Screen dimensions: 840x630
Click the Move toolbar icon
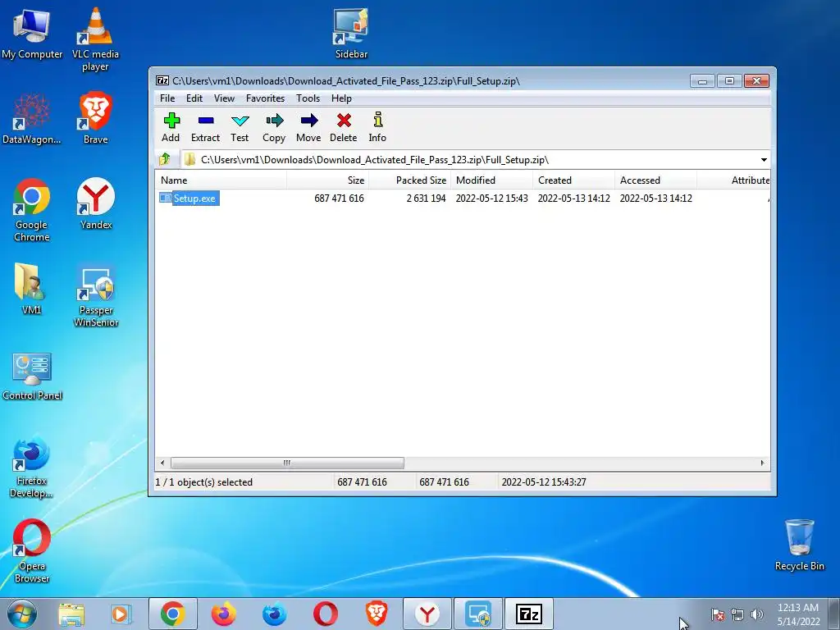coord(308,127)
